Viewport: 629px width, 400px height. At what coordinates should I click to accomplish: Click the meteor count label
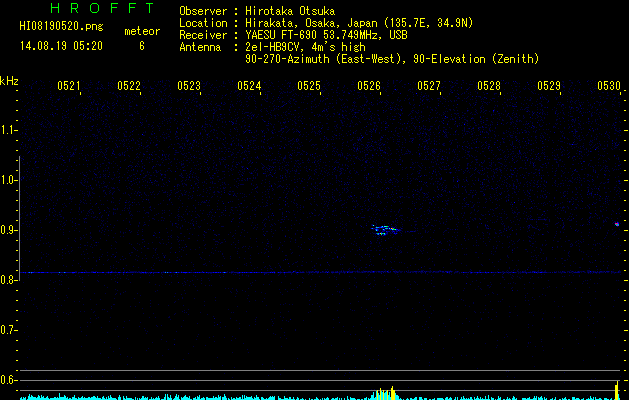pos(142,31)
